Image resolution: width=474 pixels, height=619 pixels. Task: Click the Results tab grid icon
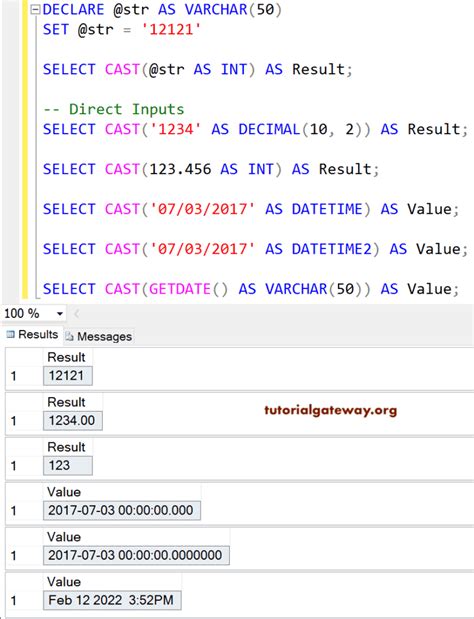(x=11, y=334)
